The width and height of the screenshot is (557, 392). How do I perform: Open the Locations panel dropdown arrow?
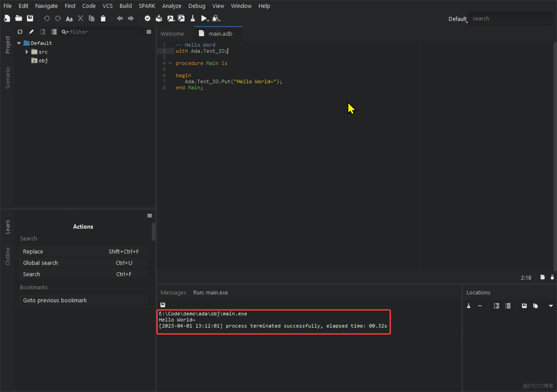pyautogui.click(x=551, y=306)
